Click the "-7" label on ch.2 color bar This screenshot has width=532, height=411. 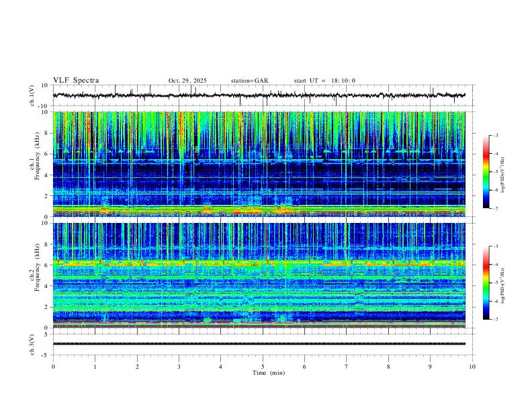[496, 319]
